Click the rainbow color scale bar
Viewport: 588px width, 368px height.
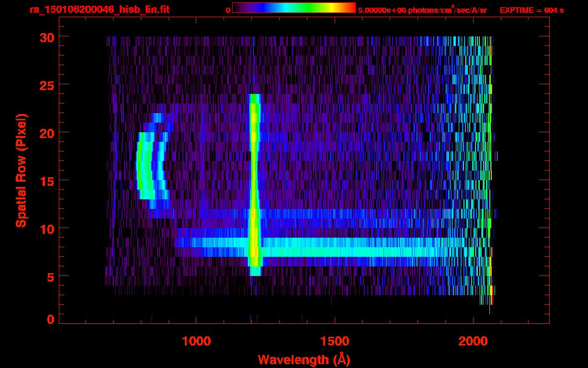294,8
